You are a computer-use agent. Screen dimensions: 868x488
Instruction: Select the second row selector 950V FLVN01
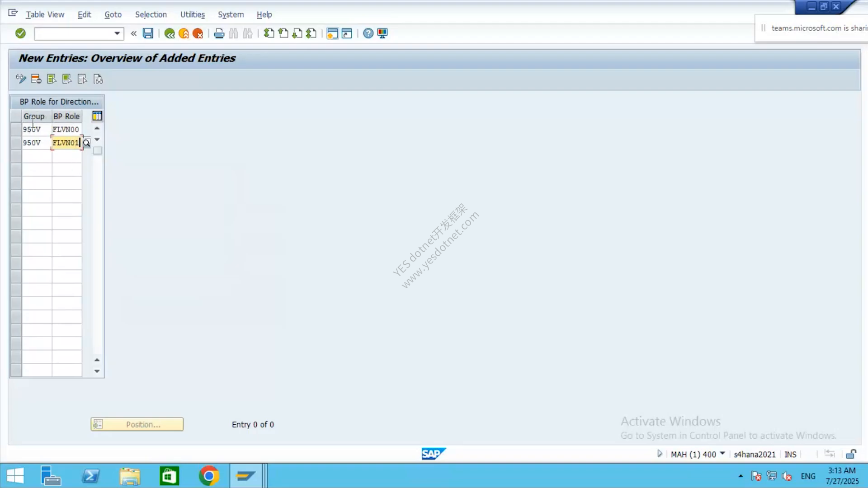[x=16, y=143]
